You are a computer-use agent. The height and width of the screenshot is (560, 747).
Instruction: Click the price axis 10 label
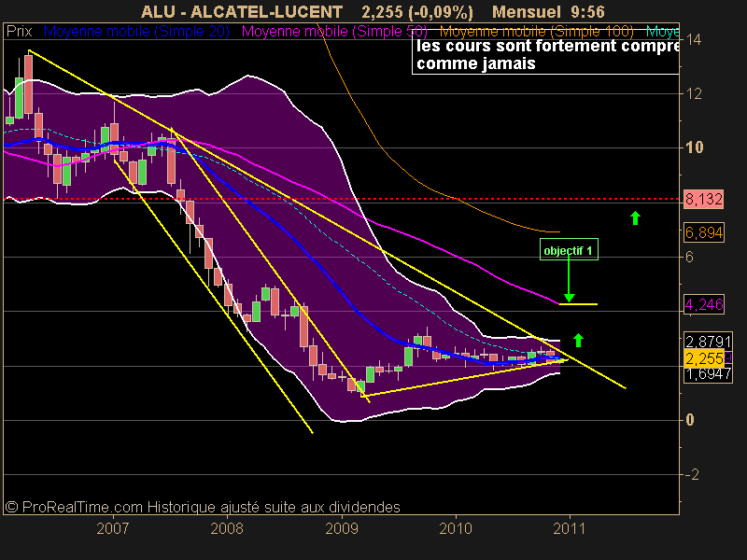[x=695, y=147]
